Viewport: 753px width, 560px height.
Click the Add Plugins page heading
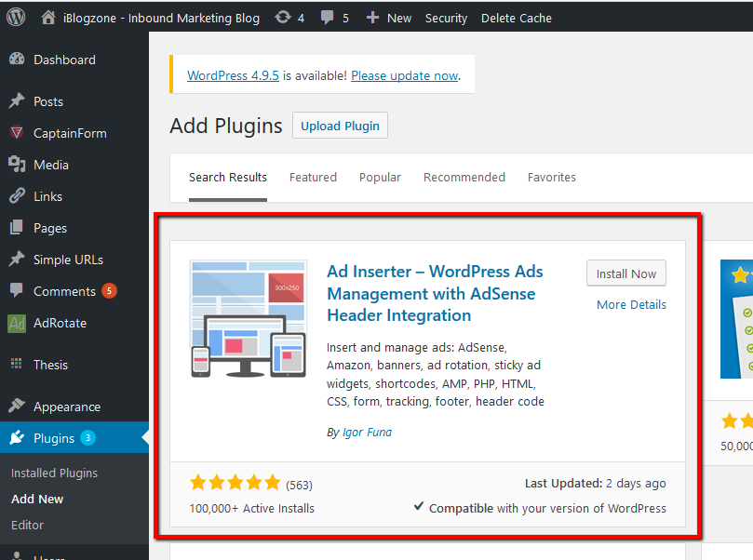(225, 126)
